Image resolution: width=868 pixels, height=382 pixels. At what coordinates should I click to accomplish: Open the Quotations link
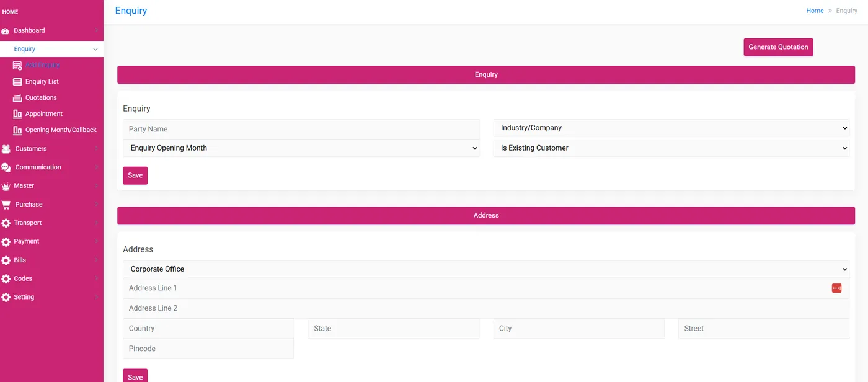41,98
